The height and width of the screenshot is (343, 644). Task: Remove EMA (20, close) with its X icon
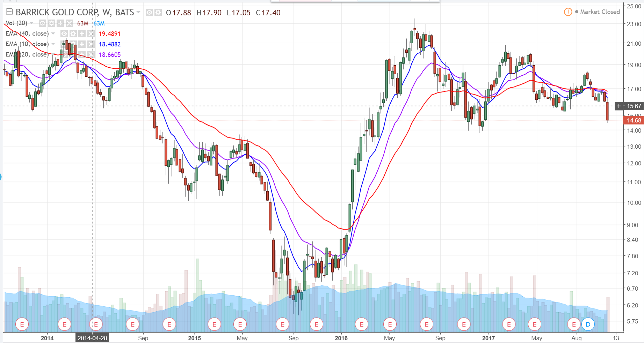[x=91, y=55]
